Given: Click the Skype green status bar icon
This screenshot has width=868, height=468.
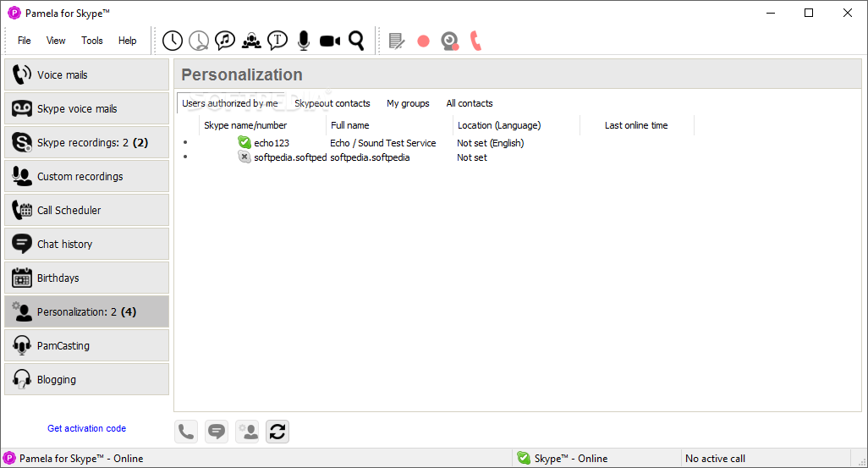Looking at the screenshot, I should [x=524, y=458].
